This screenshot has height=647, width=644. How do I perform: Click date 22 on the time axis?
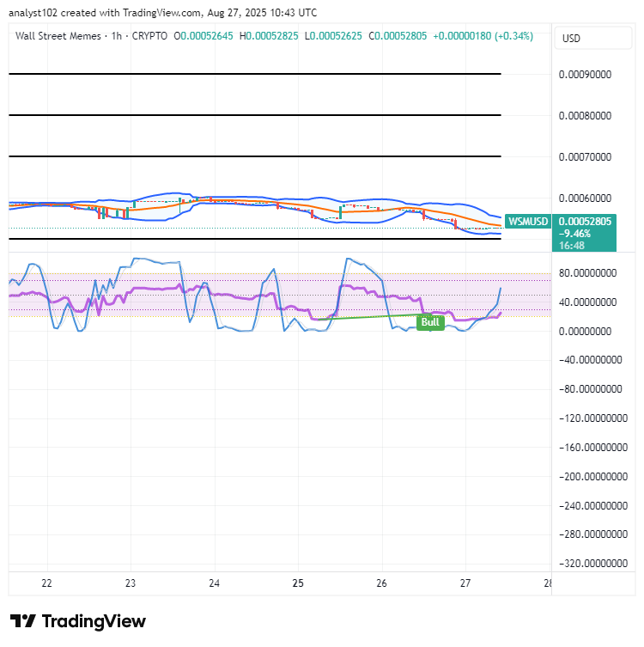(x=47, y=583)
